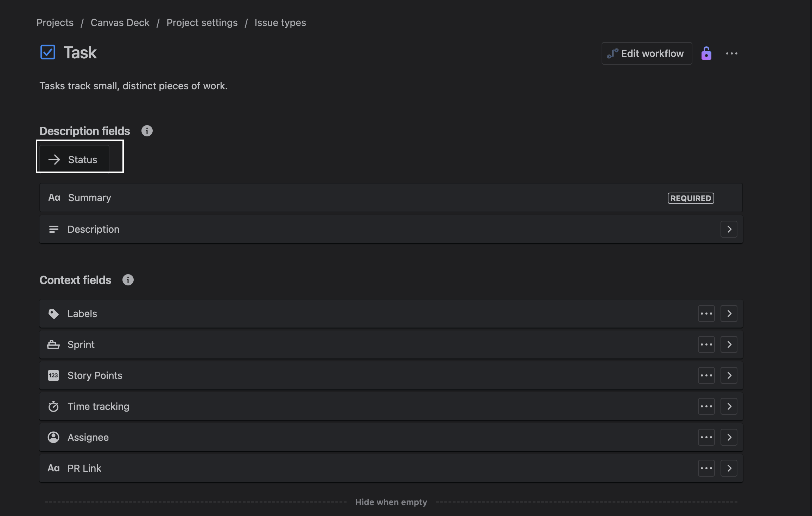Open the Project settings breadcrumb

[202, 22]
